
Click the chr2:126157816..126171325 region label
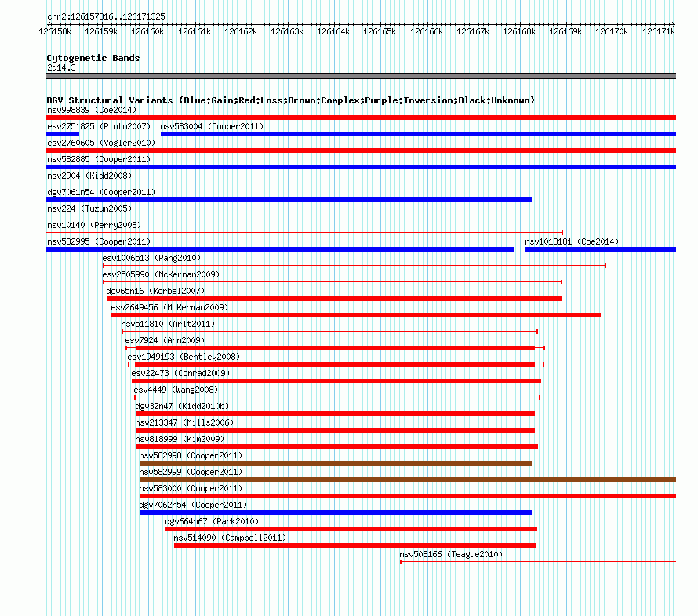(106, 16)
